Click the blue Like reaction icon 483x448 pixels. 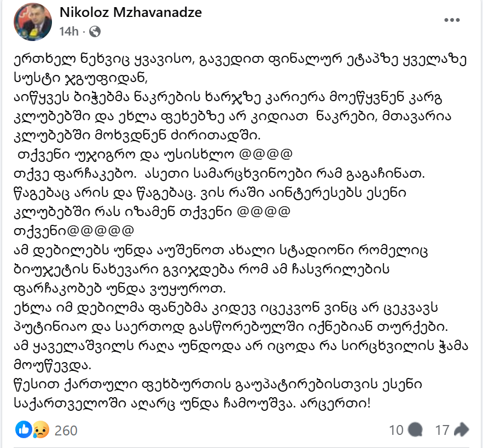click(24, 430)
